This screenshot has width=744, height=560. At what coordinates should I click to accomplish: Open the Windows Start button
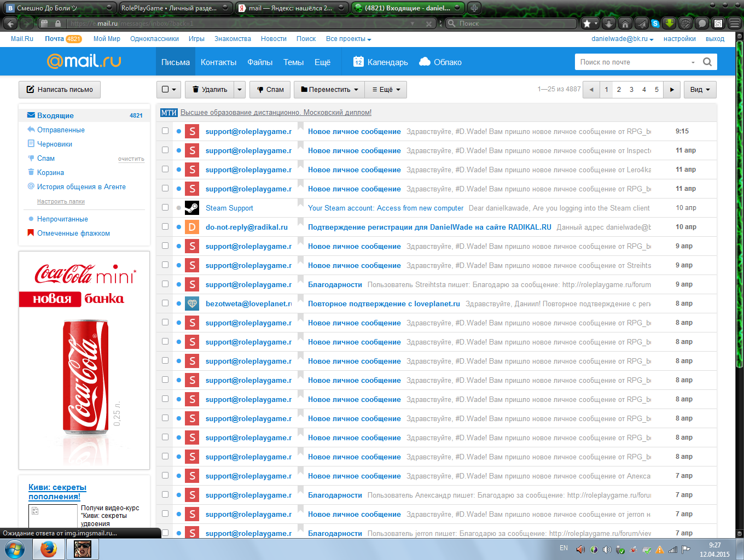14,549
